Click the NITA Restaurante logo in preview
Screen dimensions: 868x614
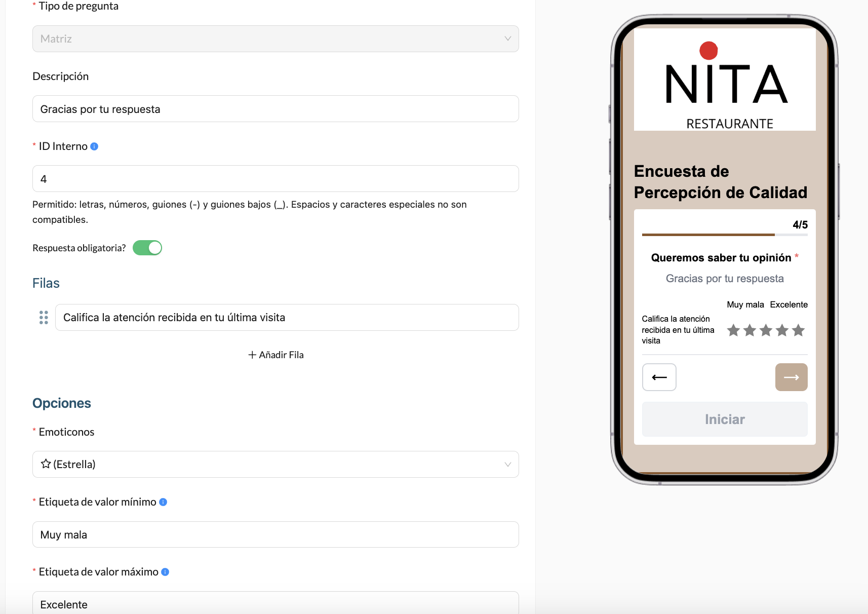725,80
